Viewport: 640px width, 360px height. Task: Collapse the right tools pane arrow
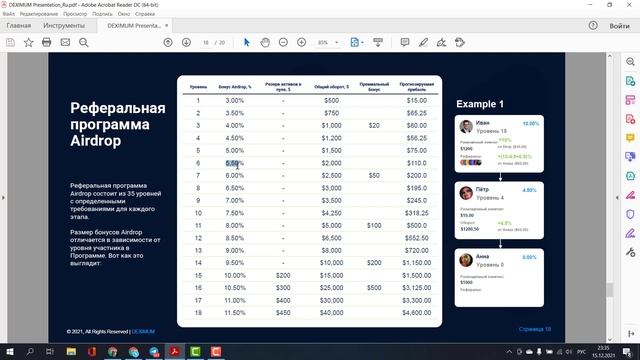point(617,198)
